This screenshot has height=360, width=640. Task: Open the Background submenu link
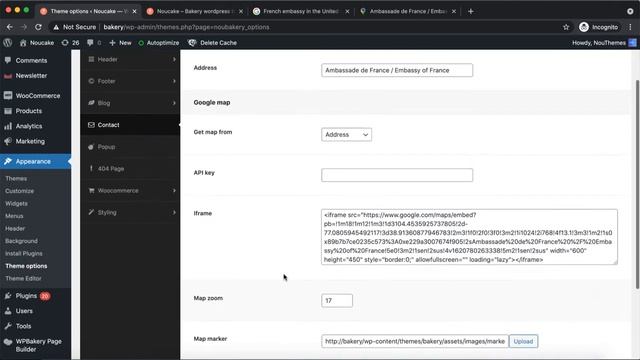click(21, 241)
